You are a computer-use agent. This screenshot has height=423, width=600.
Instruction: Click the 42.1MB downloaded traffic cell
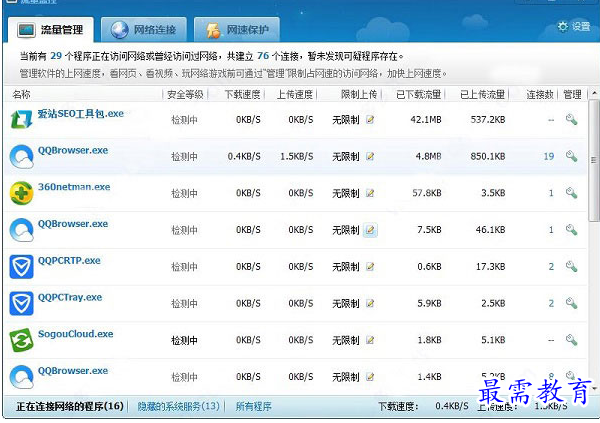coord(426,119)
